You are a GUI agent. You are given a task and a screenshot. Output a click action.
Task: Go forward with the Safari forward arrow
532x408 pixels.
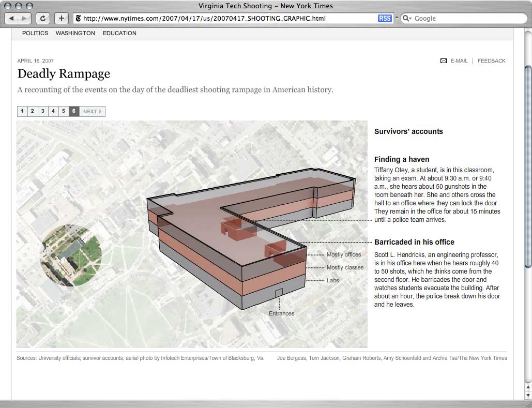24,18
